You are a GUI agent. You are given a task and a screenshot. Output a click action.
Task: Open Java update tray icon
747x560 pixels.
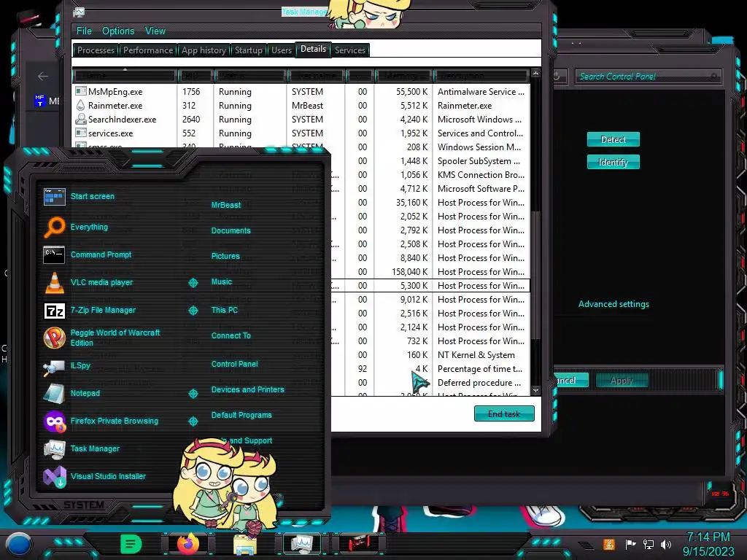(609, 544)
